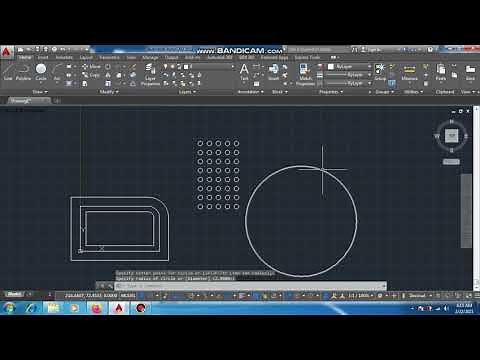The height and width of the screenshot is (360, 480).
Task: Switch to the Output ribbon tab
Action: point(171,57)
